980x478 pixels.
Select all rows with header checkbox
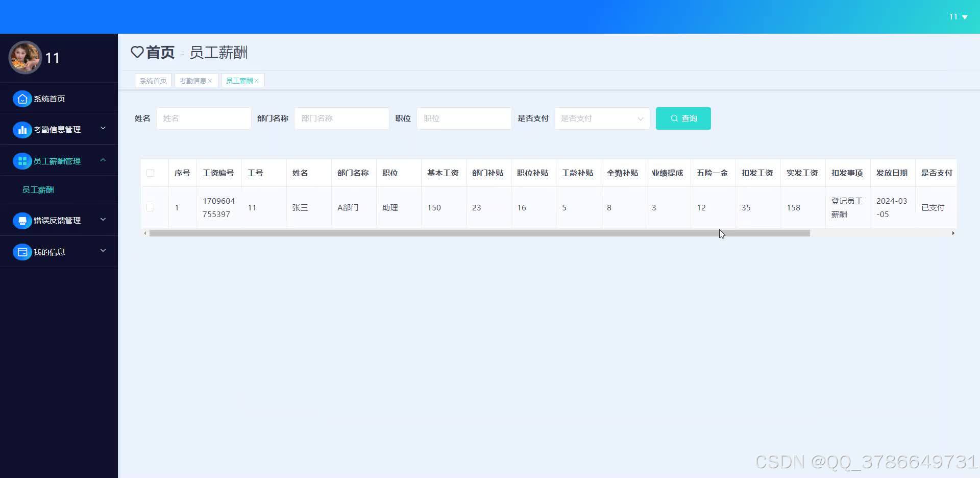coord(150,173)
